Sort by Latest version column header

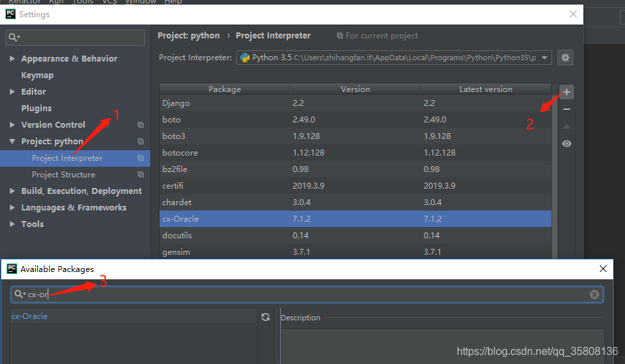(486, 89)
